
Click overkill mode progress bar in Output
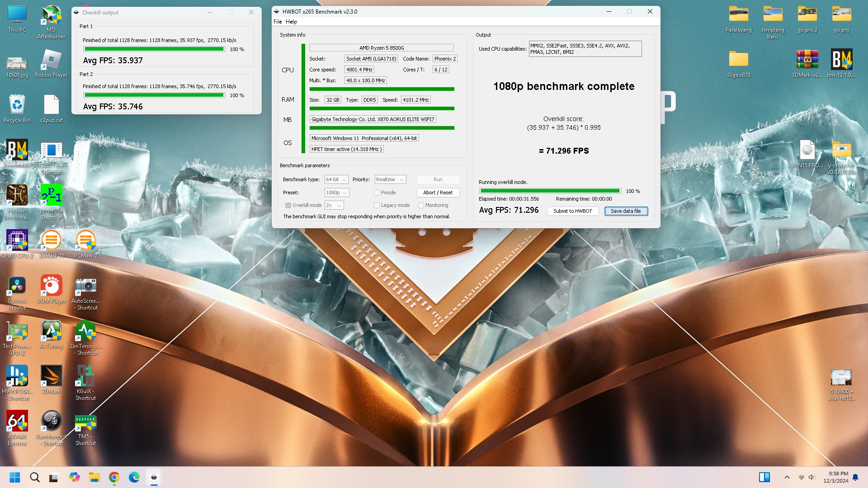pos(550,191)
